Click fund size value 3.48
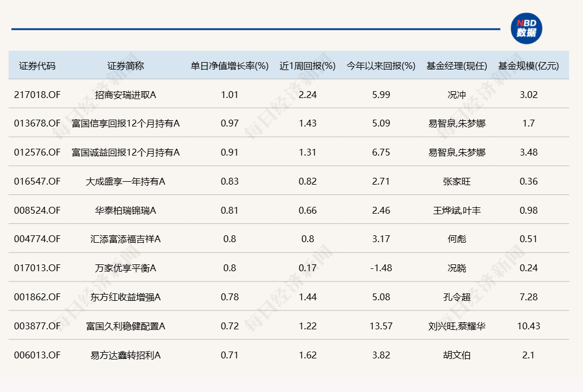583x392 pixels. click(528, 152)
